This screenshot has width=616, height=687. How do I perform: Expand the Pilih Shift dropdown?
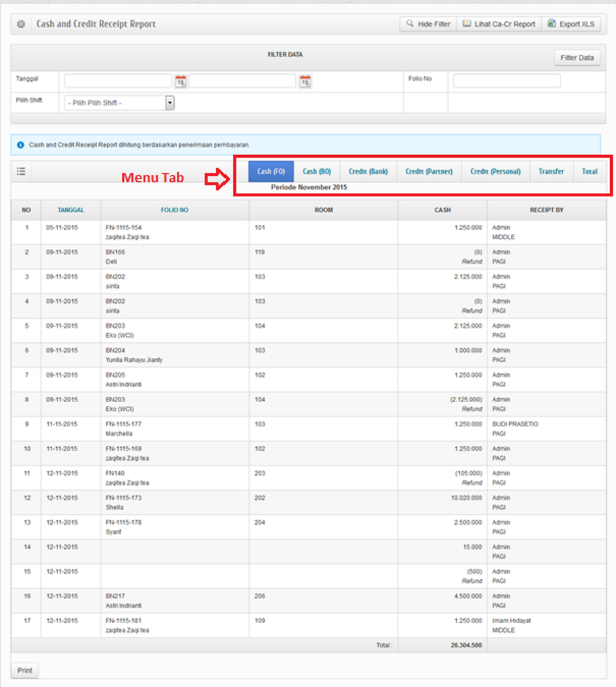[x=169, y=102]
